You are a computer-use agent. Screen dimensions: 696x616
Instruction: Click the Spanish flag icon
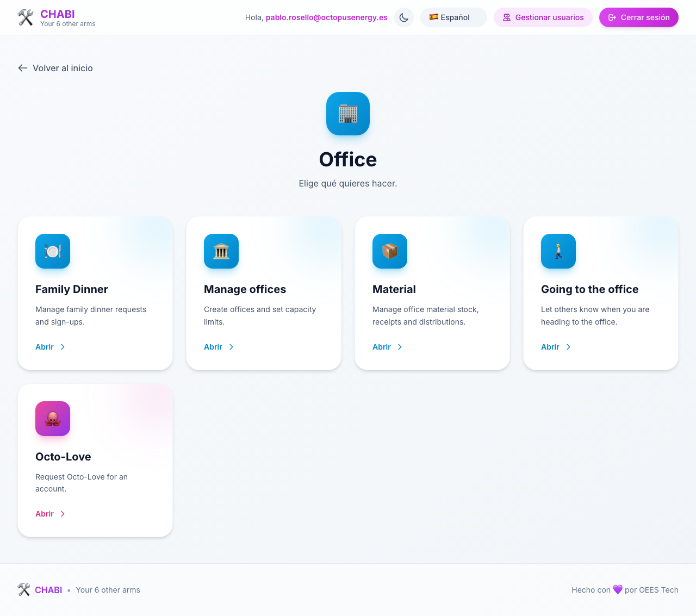434,17
